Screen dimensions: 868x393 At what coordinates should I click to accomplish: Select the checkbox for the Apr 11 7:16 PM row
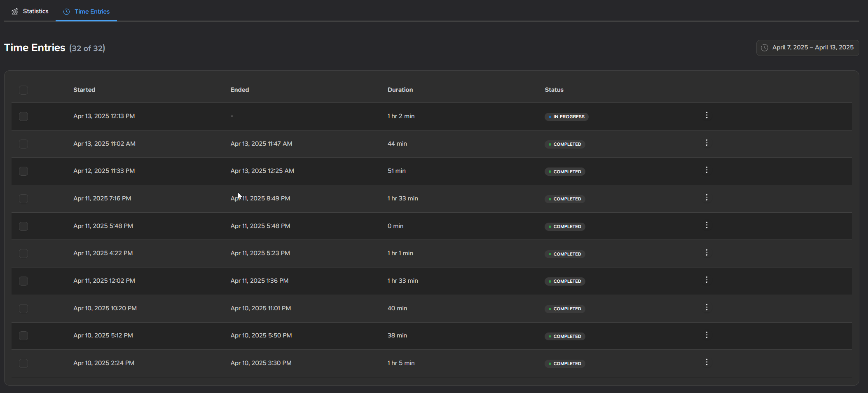pyautogui.click(x=23, y=199)
